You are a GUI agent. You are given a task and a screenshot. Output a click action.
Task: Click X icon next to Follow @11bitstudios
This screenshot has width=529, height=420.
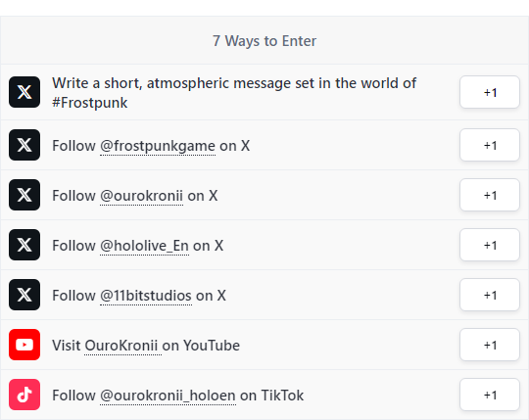click(x=24, y=295)
